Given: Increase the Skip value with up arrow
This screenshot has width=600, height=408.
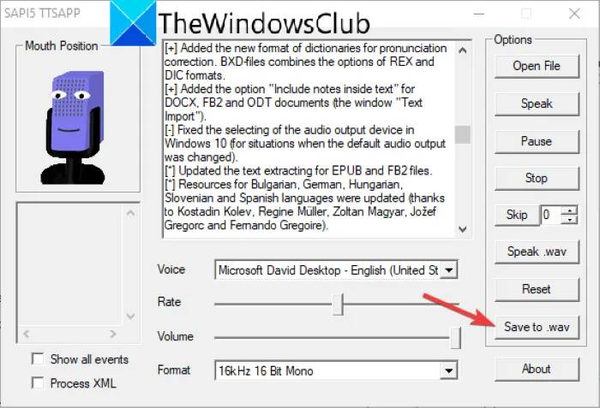Looking at the screenshot, I should coord(569,211).
